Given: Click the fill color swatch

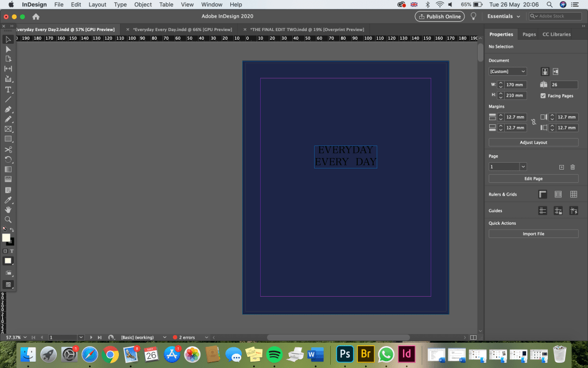Looking at the screenshot, I should pyautogui.click(x=6, y=237).
